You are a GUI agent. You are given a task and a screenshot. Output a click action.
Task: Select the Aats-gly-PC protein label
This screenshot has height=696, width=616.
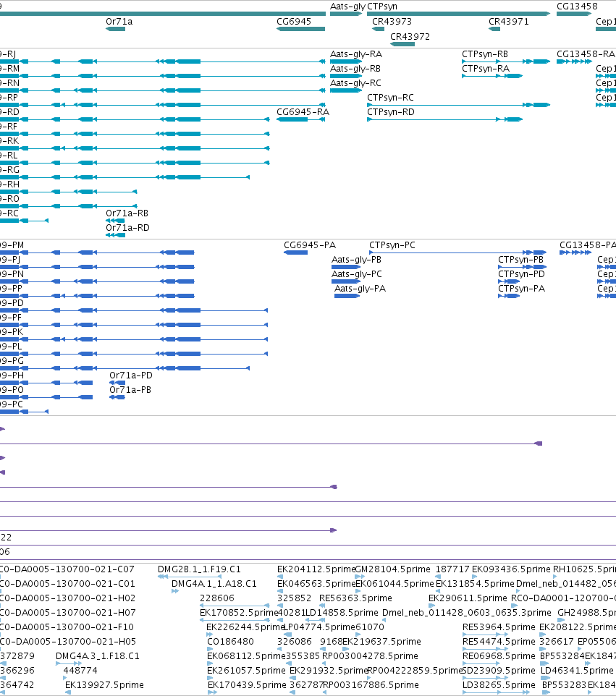(x=357, y=274)
